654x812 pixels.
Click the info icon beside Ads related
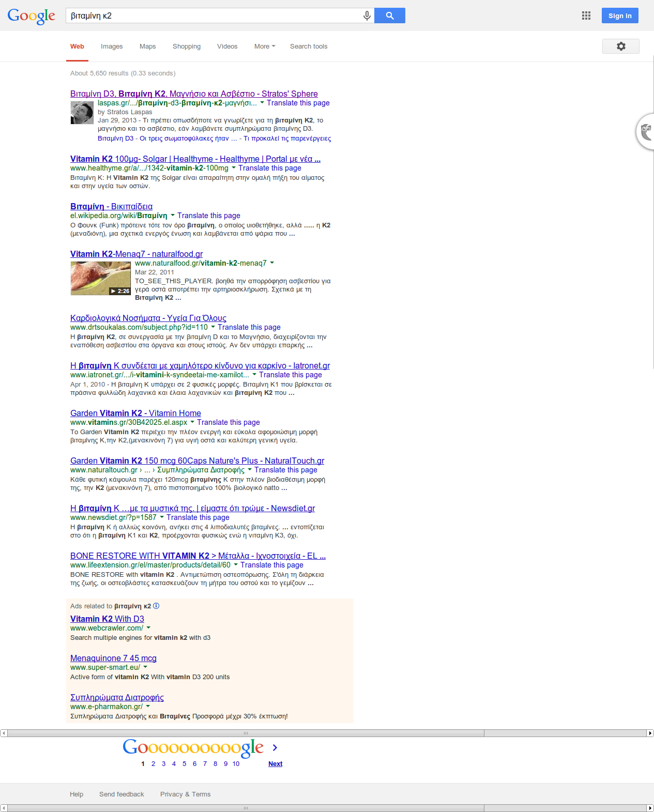pyautogui.click(x=156, y=606)
